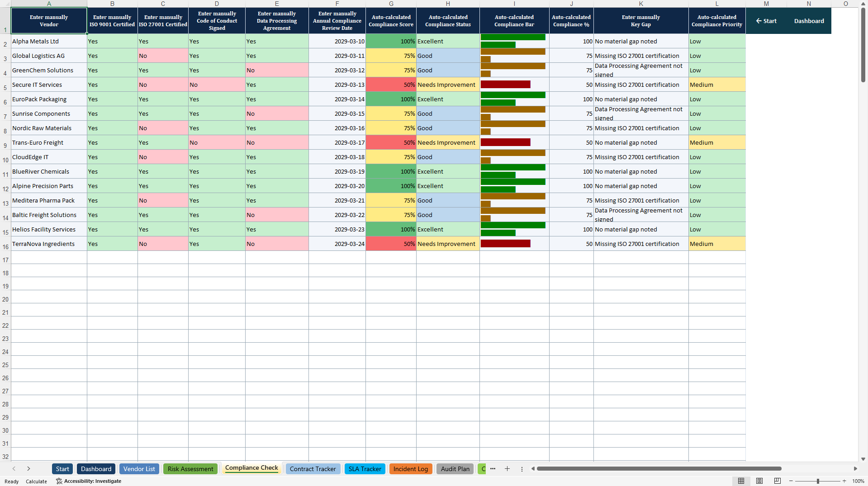Adjust the zoom slider handle
This screenshot has width=868, height=486.
pyautogui.click(x=818, y=481)
